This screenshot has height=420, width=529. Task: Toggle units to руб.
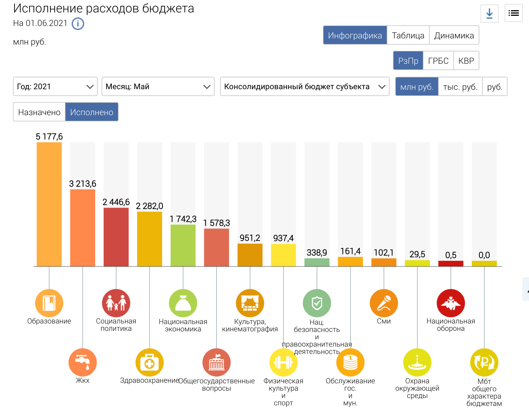[495, 87]
